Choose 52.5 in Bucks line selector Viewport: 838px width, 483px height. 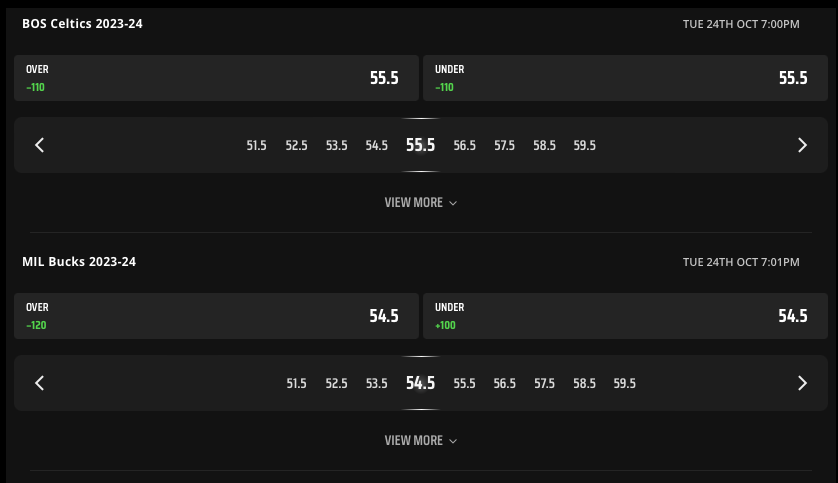[337, 383]
